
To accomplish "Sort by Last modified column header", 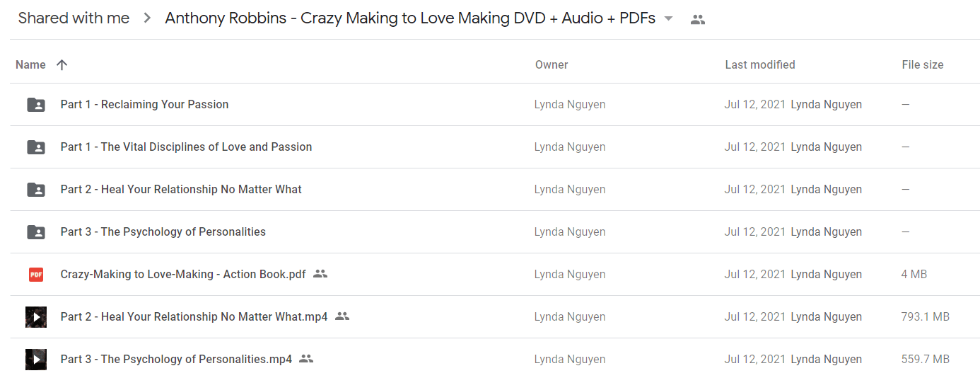I will pyautogui.click(x=760, y=64).
